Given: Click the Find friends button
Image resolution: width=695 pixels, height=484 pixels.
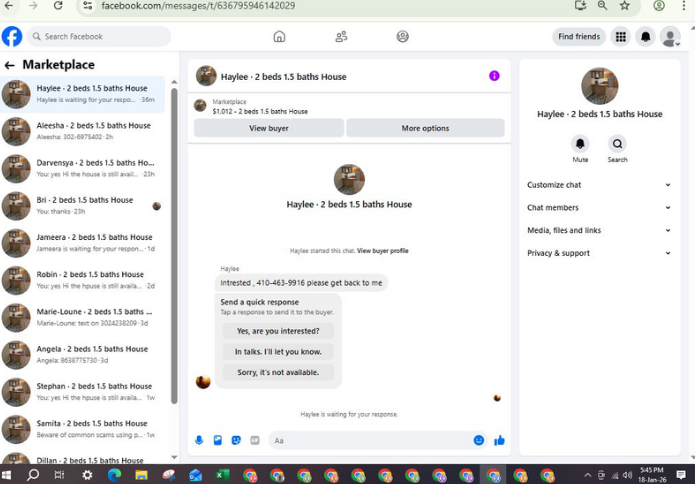Looking at the screenshot, I should (x=579, y=37).
